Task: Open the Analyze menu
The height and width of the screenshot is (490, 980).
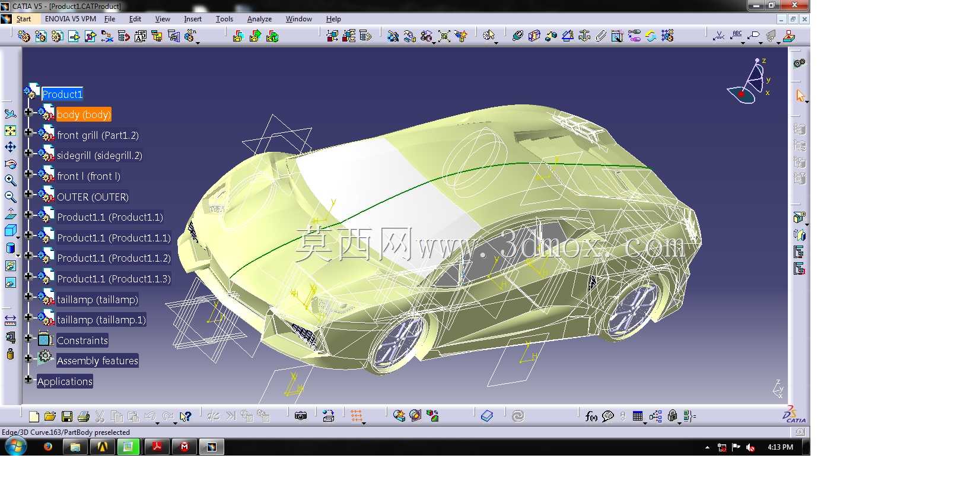Action: tap(259, 19)
